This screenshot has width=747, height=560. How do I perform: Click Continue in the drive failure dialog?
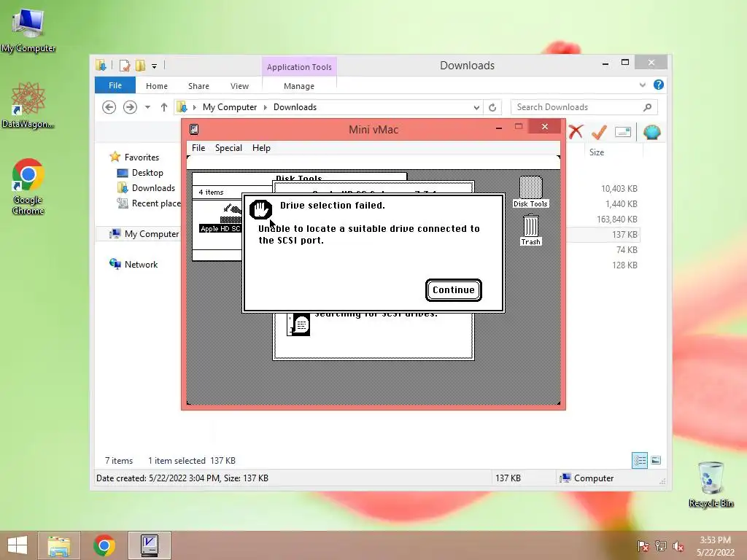[x=454, y=290]
